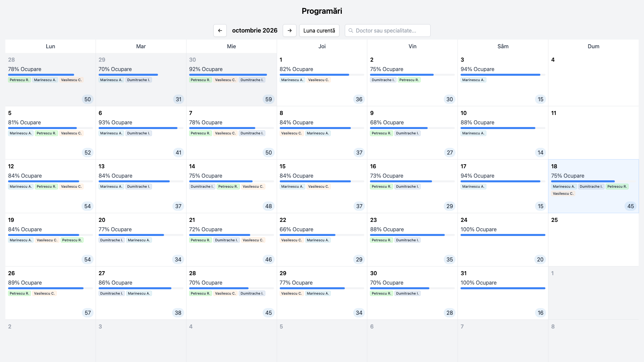The height and width of the screenshot is (362, 644).
Task: Click day number 4 Sunday cell
Action: pos(593,79)
